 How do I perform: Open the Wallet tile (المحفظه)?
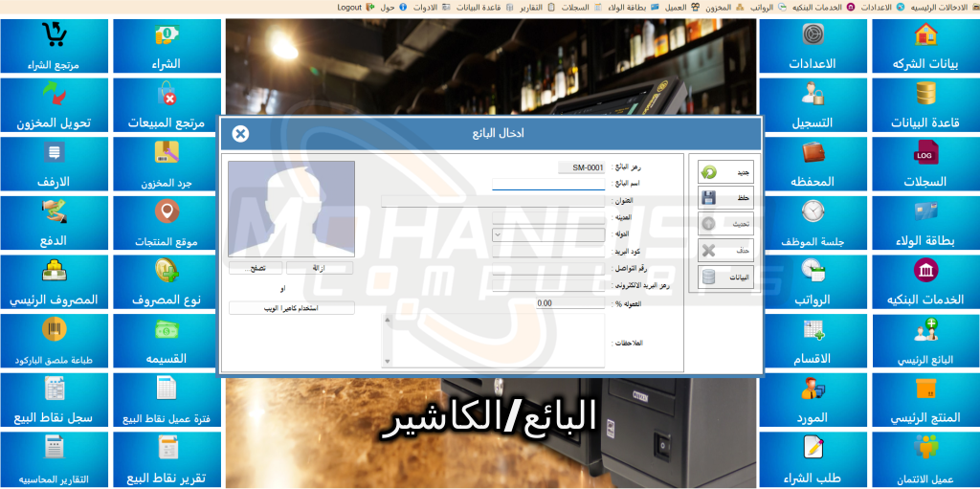[813, 164]
